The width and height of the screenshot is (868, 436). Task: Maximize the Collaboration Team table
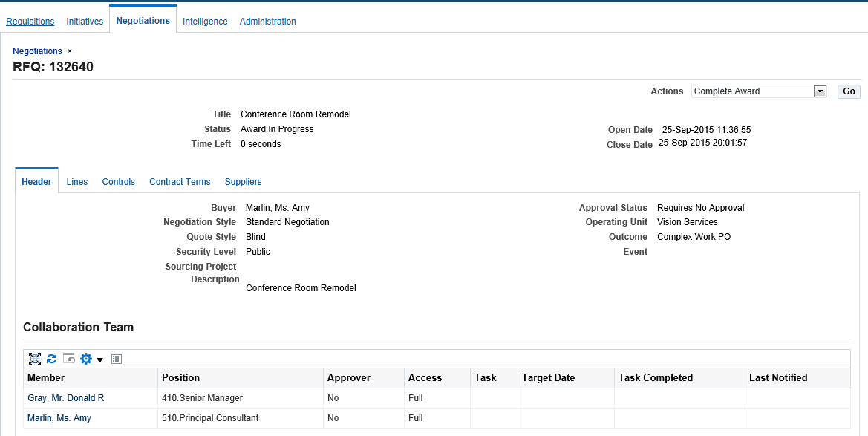coord(35,359)
